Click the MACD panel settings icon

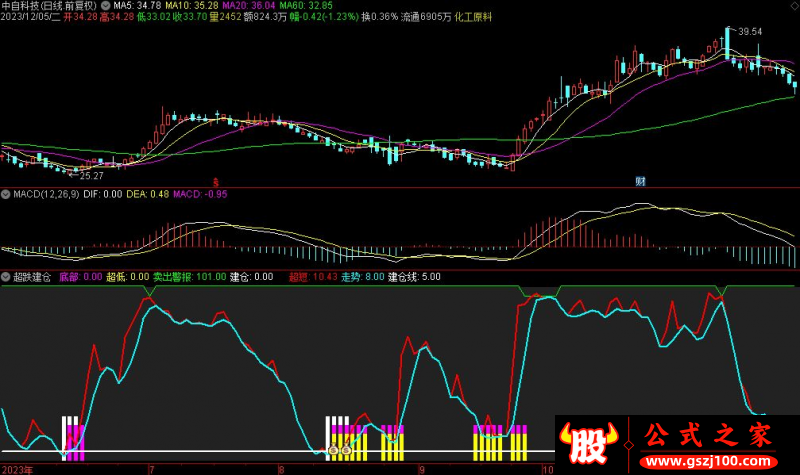coord(6,194)
